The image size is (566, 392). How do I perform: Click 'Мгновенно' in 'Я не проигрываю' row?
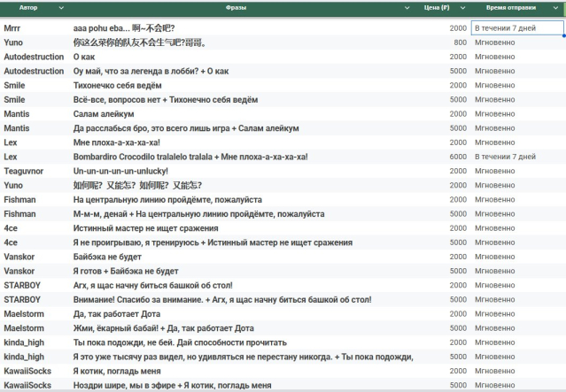click(x=494, y=242)
